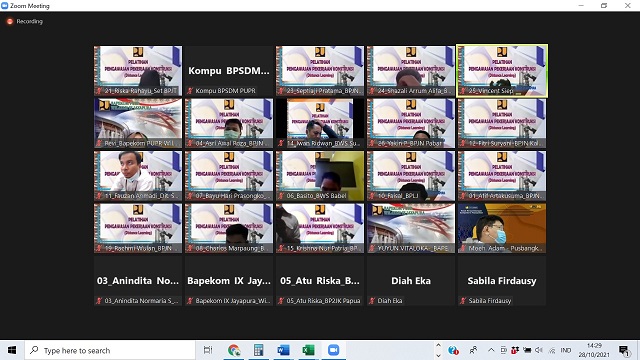The width and height of the screenshot is (640, 360).
Task: Switch to Word in the taskbar
Action: point(283,350)
